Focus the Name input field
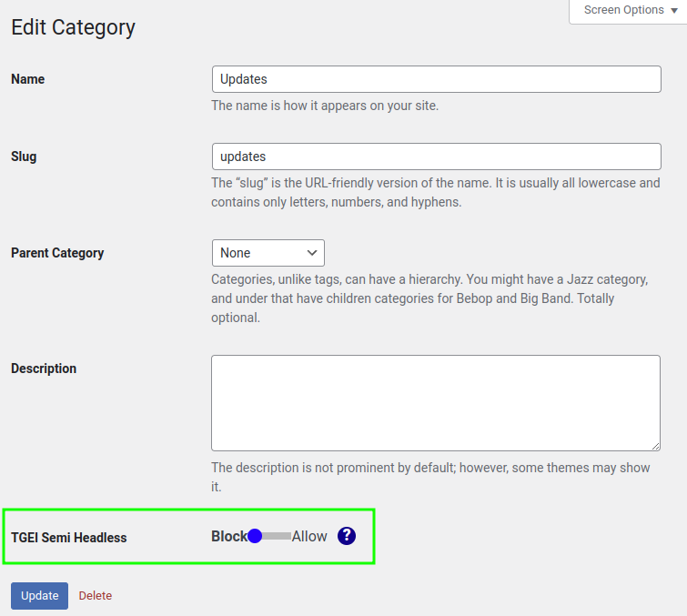 (437, 79)
